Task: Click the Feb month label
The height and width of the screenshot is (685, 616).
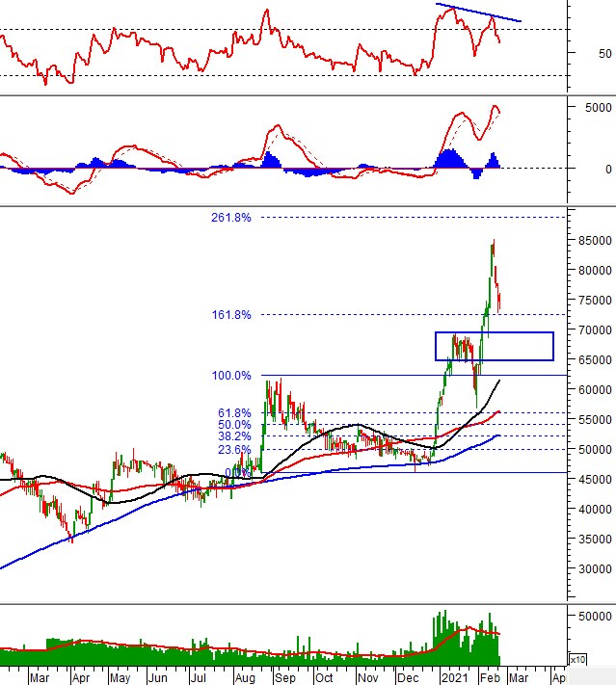Action: (489, 678)
